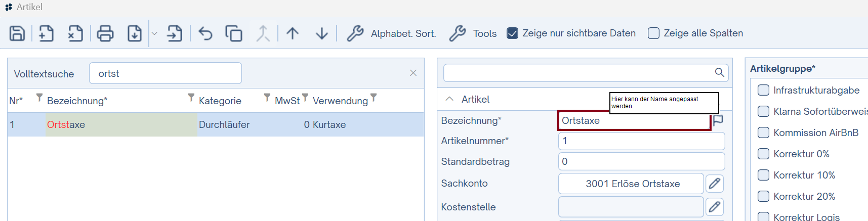
Task: Click Alphabet. Sort. in toolbar
Action: click(x=392, y=33)
